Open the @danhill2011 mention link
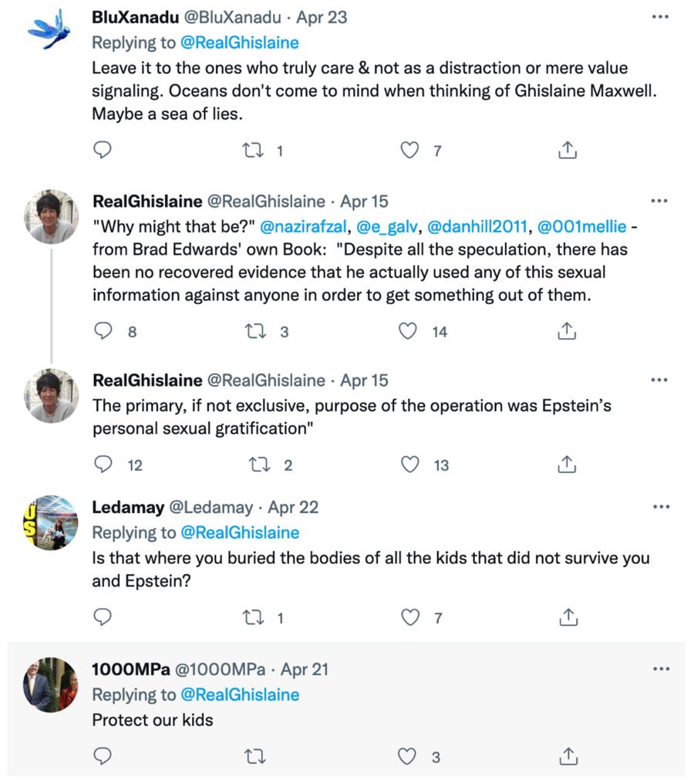Image resolution: width=694 pixels, height=784 pixels. tap(477, 228)
